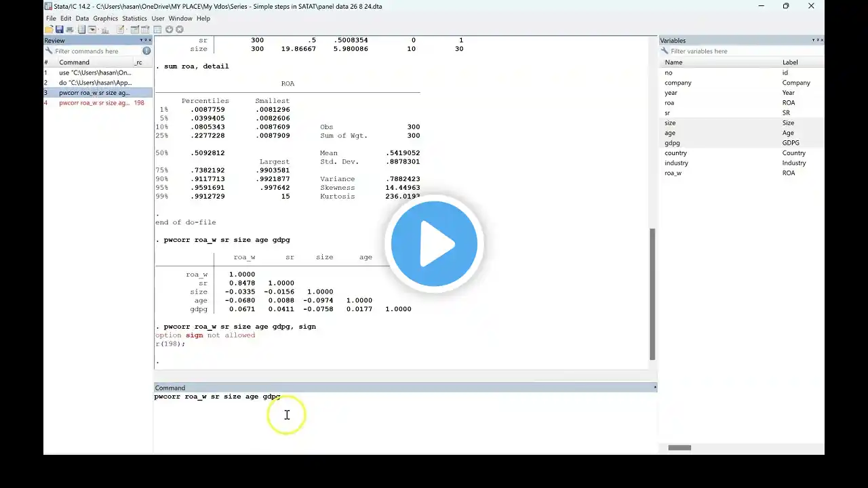The height and width of the screenshot is (488, 868).
Task: Open the Data menu
Action: 82,18
